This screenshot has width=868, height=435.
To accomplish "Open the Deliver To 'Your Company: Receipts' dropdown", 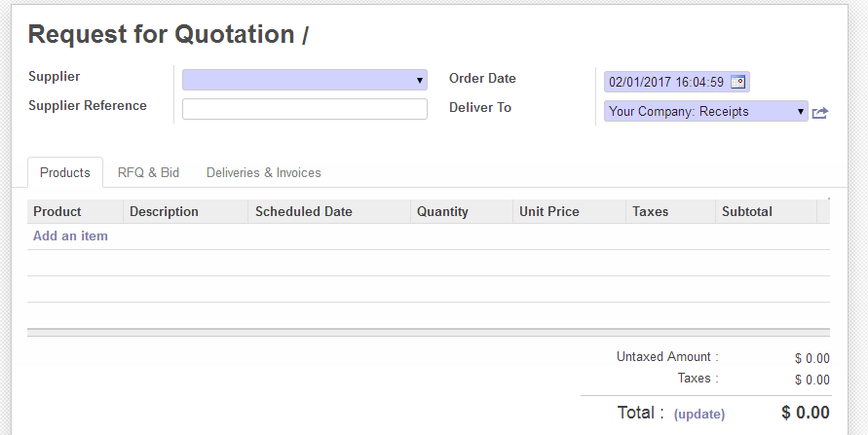I will (x=705, y=112).
